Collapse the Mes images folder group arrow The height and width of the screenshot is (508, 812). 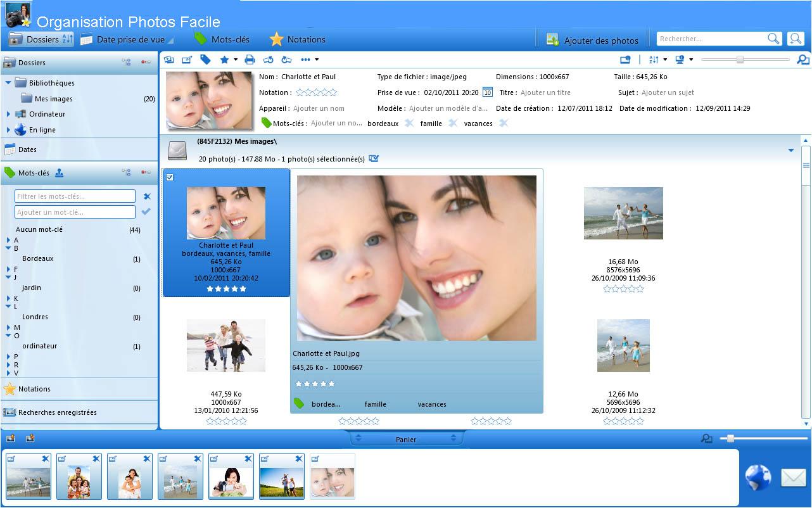791,150
